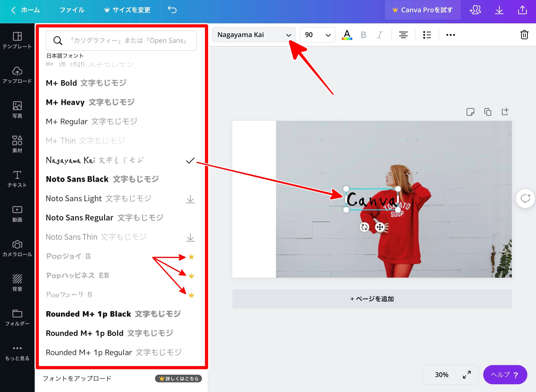The image size is (536, 392).
Task: Click the share collaborators icon
Action: point(475,10)
